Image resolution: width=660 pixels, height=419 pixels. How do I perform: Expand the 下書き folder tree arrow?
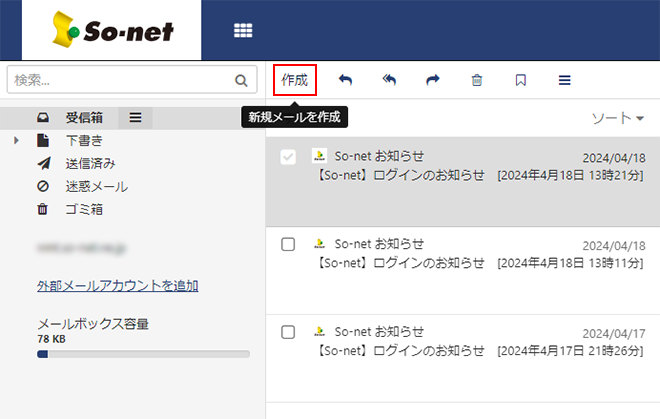(17, 141)
